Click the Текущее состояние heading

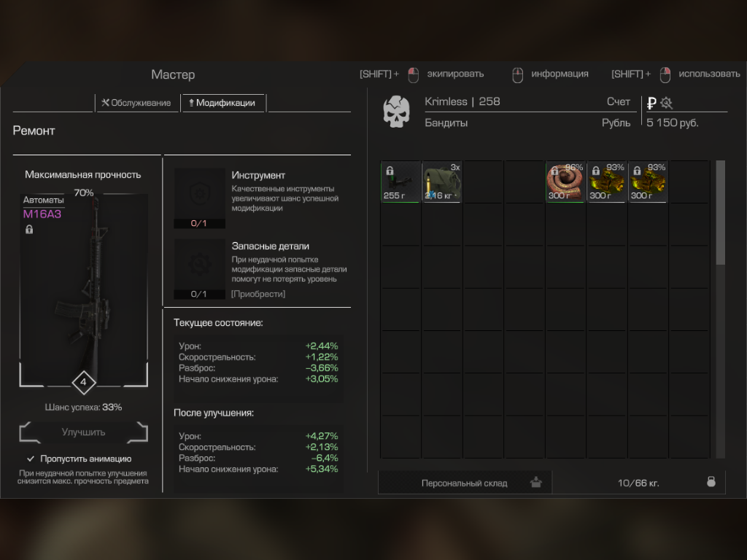(x=218, y=323)
